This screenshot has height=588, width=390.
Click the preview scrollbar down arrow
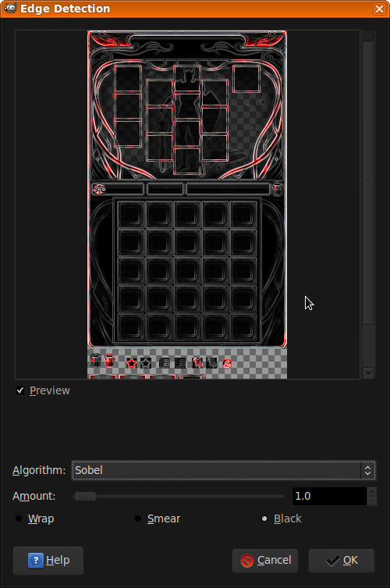point(368,372)
